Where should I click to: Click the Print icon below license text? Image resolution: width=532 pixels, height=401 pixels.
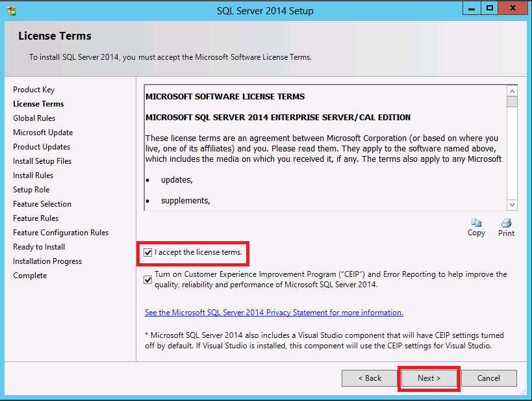point(506,223)
